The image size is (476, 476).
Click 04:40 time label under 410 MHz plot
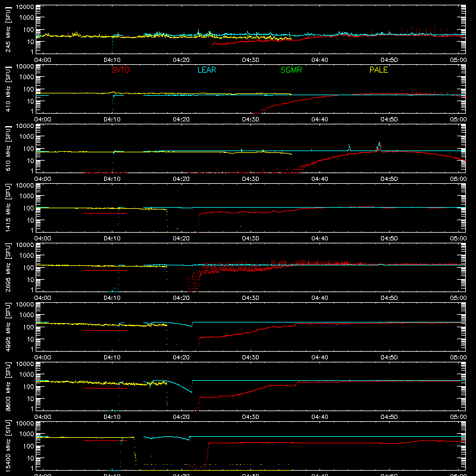(320, 120)
